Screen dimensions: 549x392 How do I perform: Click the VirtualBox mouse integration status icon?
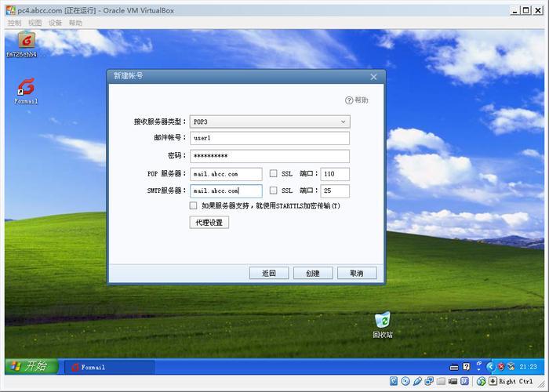pos(482,381)
